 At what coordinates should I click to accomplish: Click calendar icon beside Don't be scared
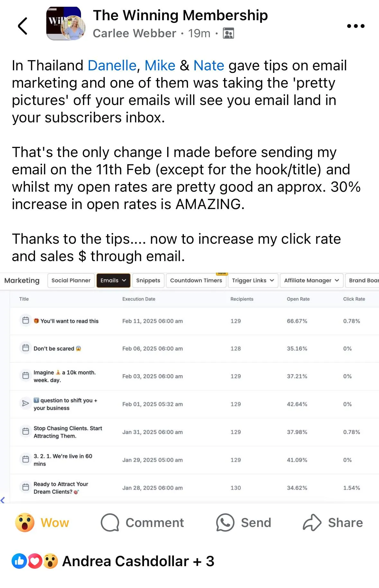[x=26, y=348]
